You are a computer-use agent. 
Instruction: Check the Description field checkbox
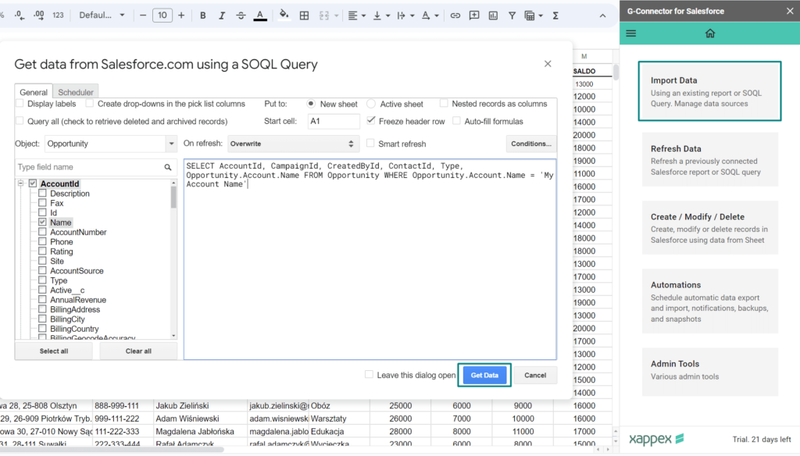click(x=42, y=193)
